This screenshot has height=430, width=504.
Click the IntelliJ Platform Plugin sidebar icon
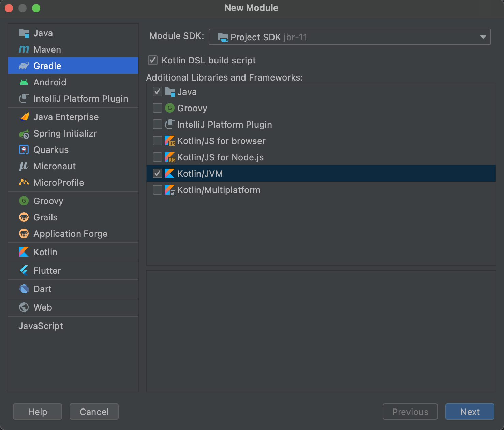[x=24, y=99]
